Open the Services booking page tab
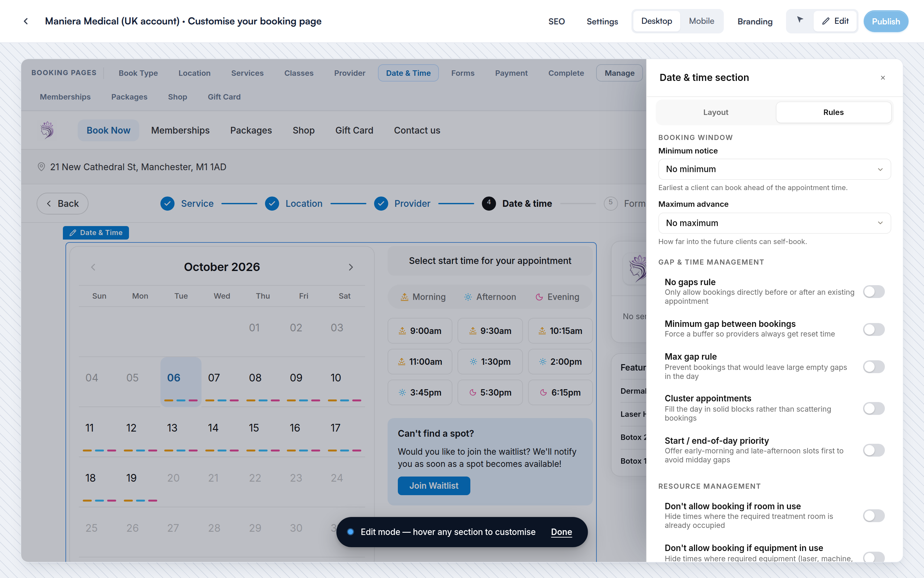 coord(247,73)
